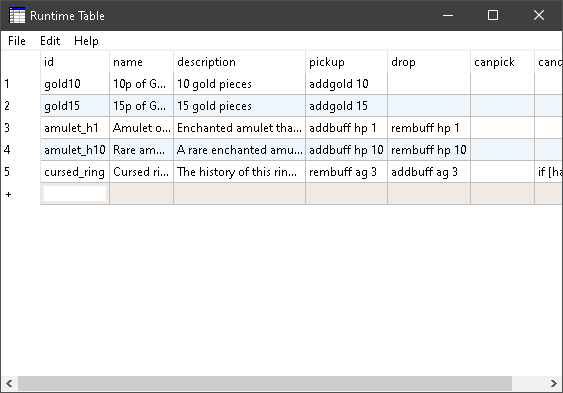Select the description column header
Viewport: 563px width, 393px height.
pyautogui.click(x=239, y=62)
